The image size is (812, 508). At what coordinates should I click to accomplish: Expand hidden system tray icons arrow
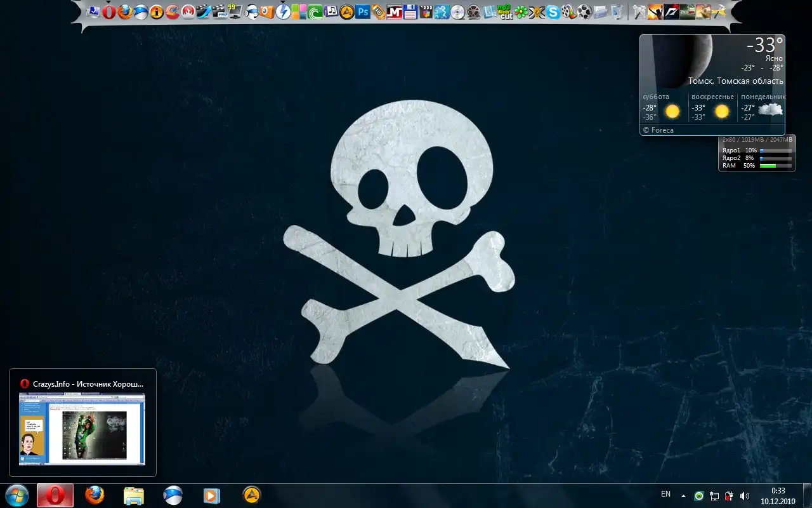click(683, 496)
